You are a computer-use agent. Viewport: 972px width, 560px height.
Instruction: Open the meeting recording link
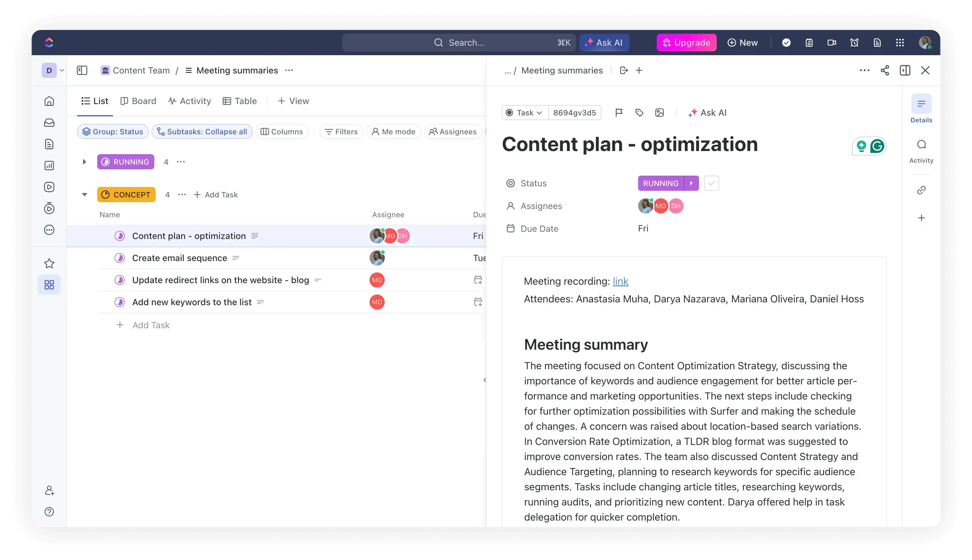click(x=620, y=281)
